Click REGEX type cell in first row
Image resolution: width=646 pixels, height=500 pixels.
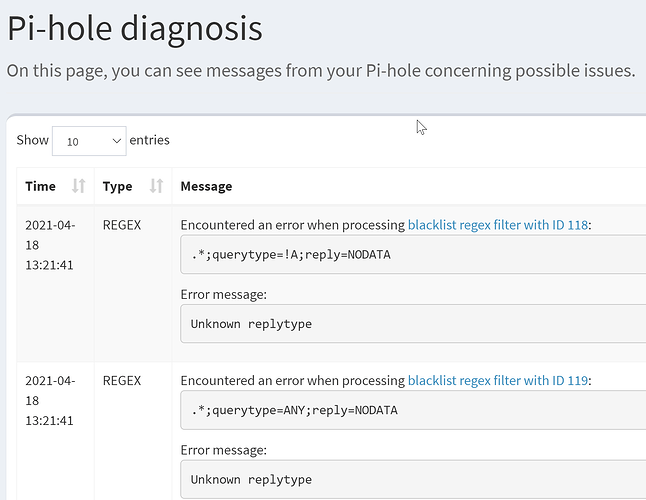click(x=122, y=225)
